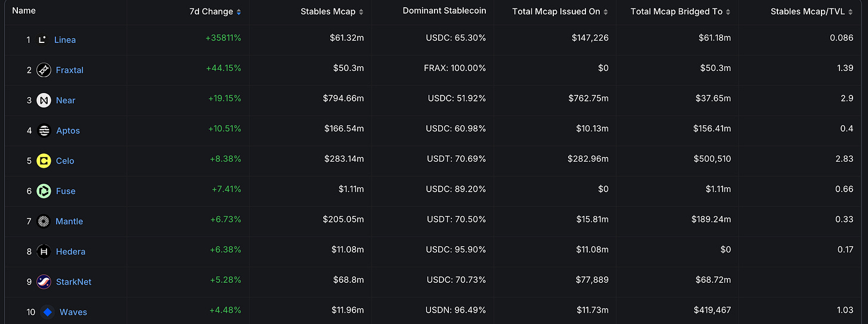The image size is (868, 324).
Task: Sort by Stables Mcap/TVL column arrows
Action: pos(851,12)
